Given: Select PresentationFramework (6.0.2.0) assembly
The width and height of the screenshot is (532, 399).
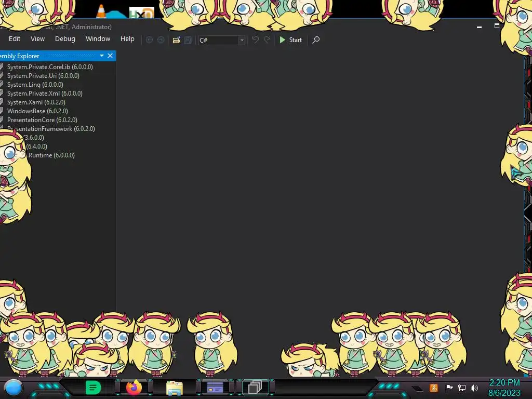Looking at the screenshot, I should tap(51, 129).
